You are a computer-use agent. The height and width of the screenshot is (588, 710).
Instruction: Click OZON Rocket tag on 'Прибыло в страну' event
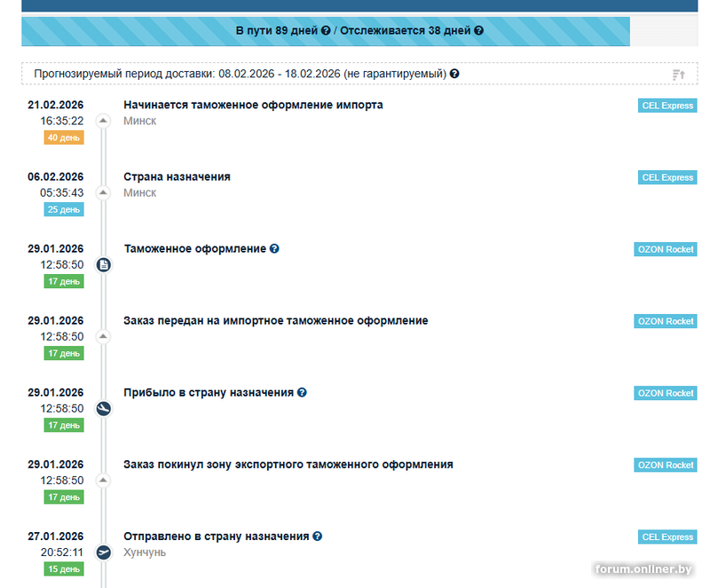pyautogui.click(x=665, y=394)
